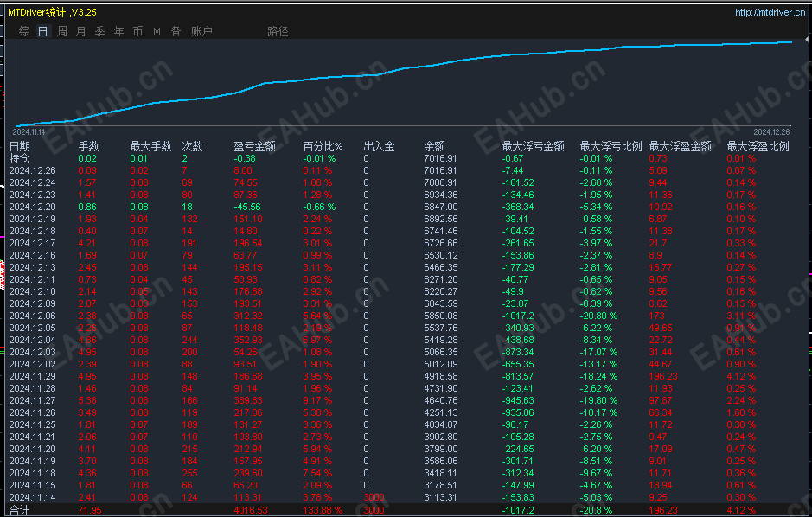The image size is (812, 517).
Task: Click the 最大手数 column header
Action: 150,146
